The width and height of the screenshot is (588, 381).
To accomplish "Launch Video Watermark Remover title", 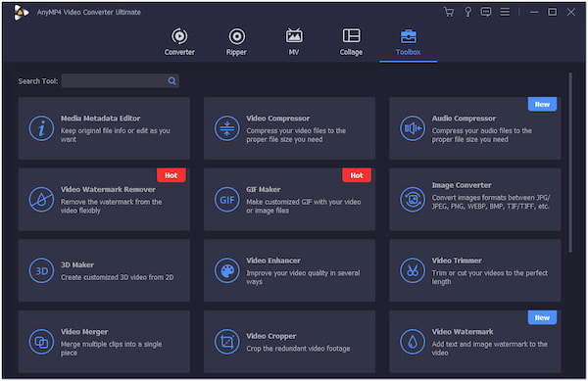I will (x=108, y=190).
